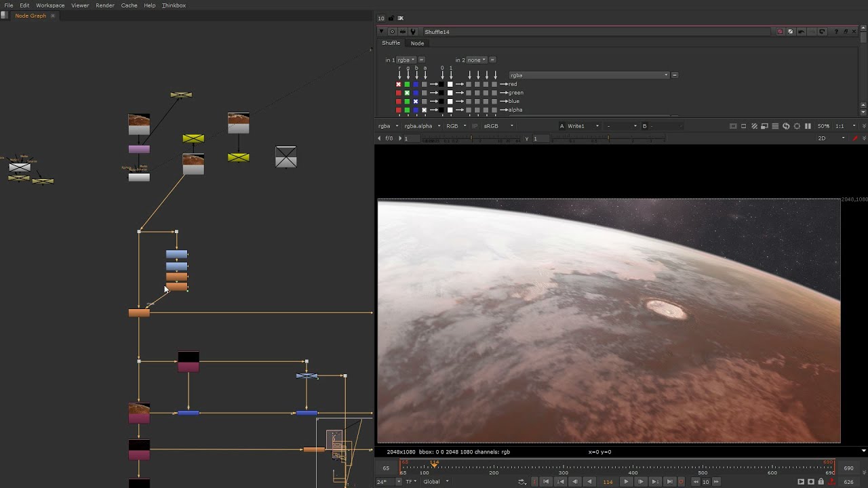Screen dimensions: 868x488
Task: Open help for the Shuffle14 node
Action: 836,32
